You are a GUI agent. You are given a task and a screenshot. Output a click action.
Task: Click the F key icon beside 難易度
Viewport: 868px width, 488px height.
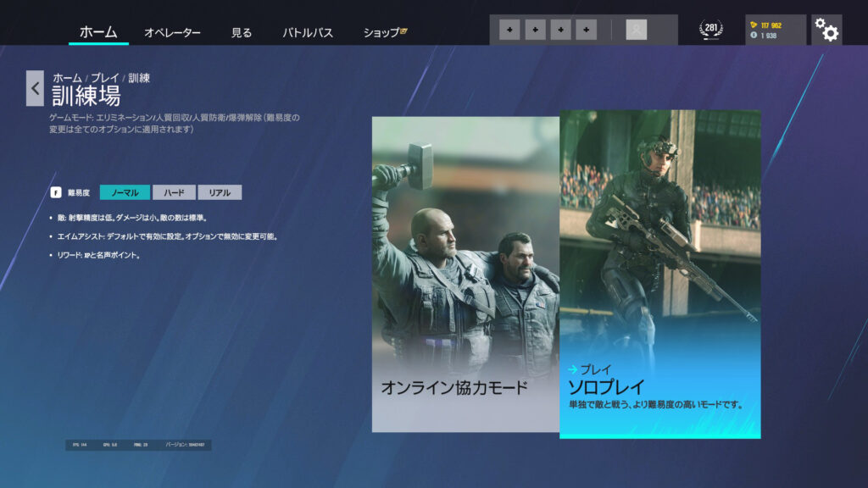point(56,192)
